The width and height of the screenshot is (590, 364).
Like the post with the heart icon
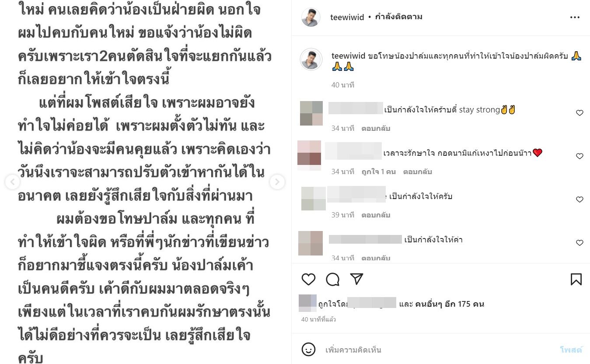[x=309, y=279]
